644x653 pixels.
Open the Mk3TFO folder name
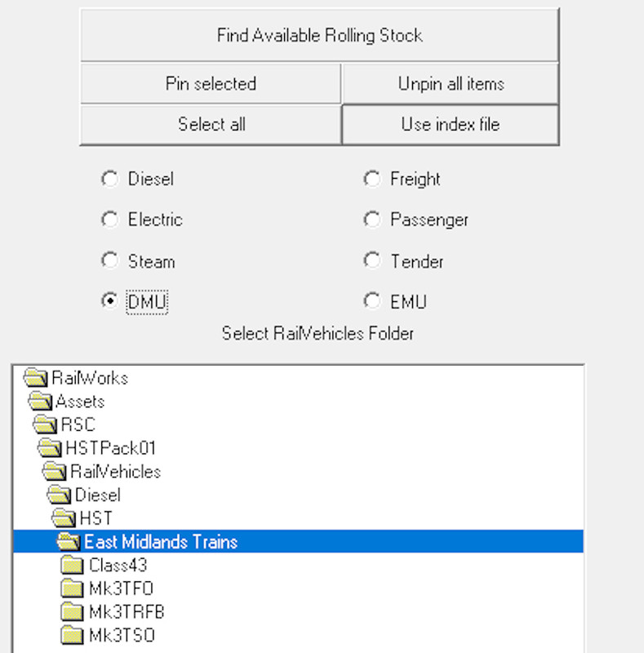122,589
